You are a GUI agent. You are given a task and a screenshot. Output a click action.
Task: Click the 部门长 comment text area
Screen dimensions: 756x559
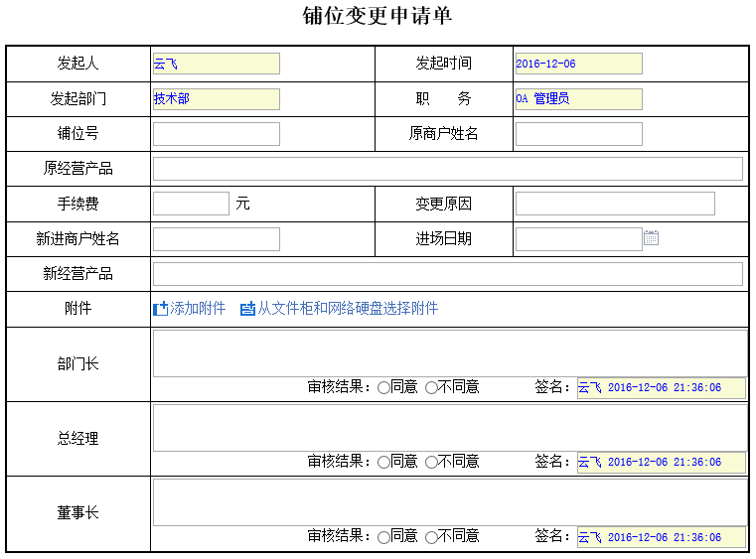point(450,353)
